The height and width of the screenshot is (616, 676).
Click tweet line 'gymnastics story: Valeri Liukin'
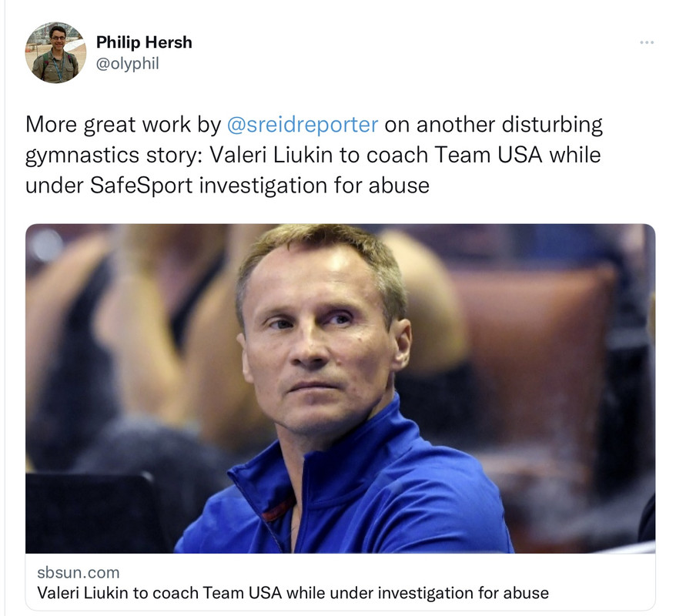tap(313, 155)
